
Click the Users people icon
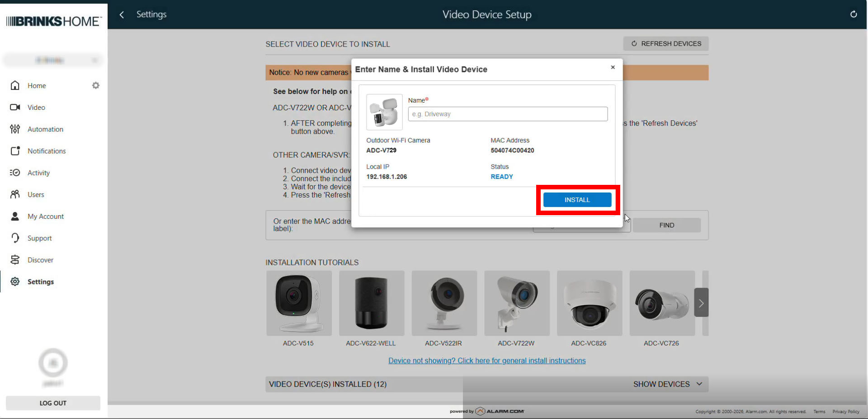(15, 194)
